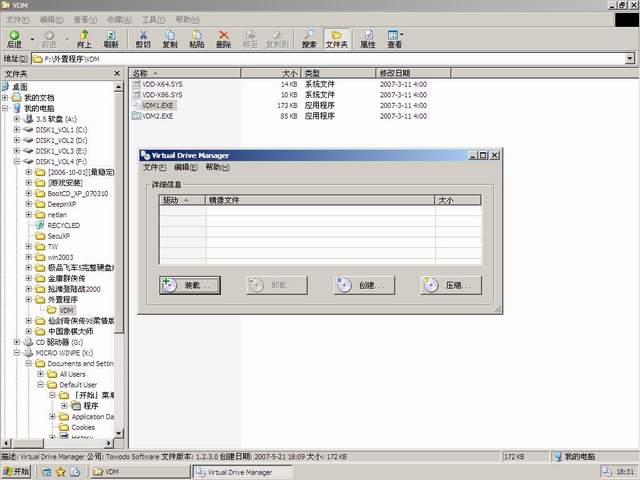640x480 pixels.
Task: Click the 装载 (Mount) button
Action: click(190, 285)
